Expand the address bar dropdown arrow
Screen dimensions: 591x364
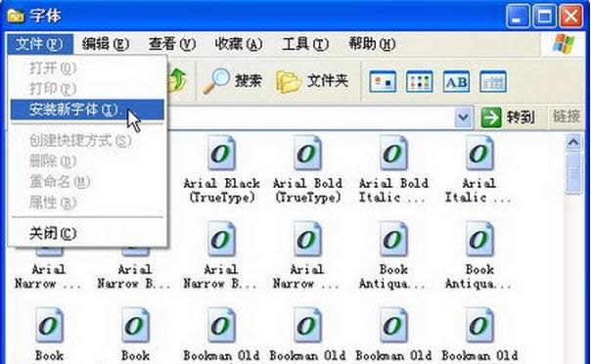463,117
